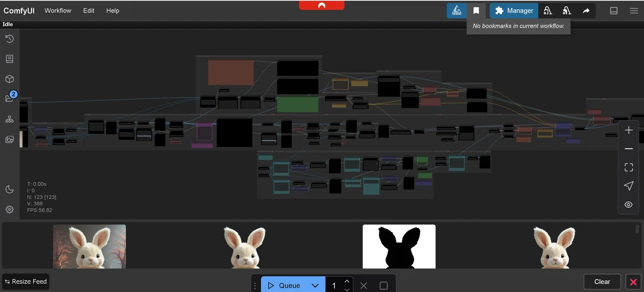The image size is (644, 292).
Task: Open settings gear icon in sidebar
Action: 10,209
